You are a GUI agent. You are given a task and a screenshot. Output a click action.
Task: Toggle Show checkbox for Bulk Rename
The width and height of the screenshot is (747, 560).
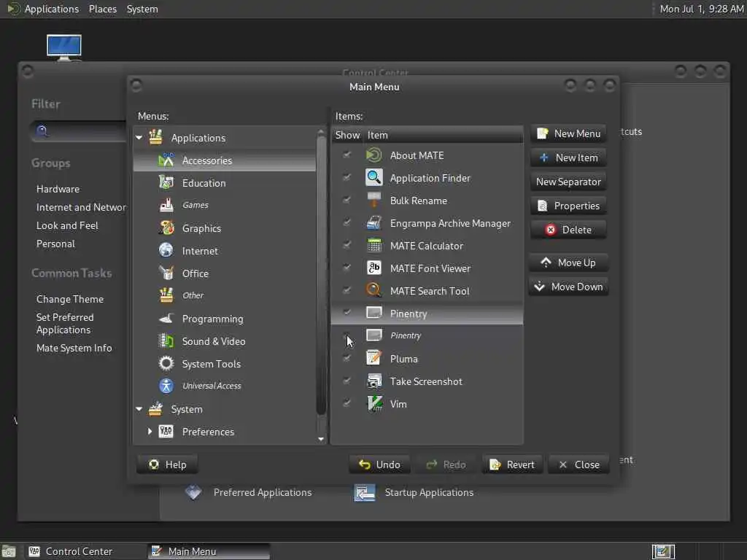click(347, 200)
